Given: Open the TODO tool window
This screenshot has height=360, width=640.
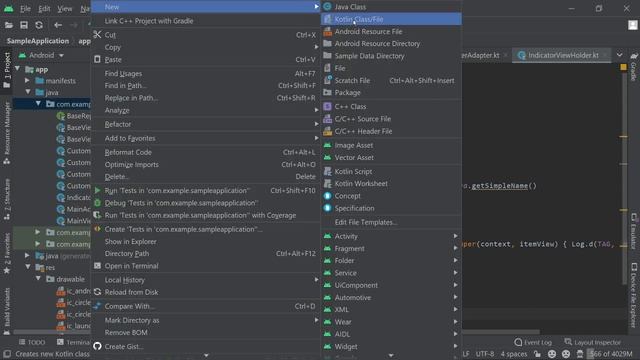Looking at the screenshot, I should coord(32,342).
